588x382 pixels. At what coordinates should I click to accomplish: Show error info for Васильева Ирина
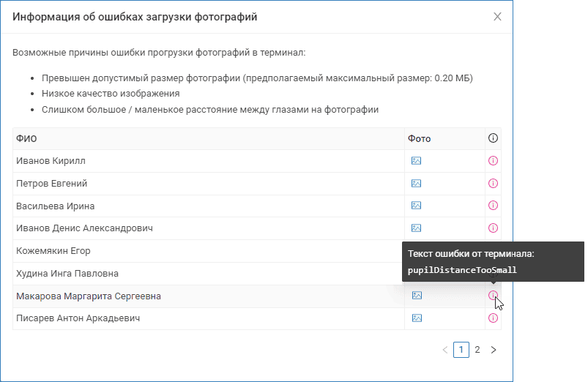493,206
